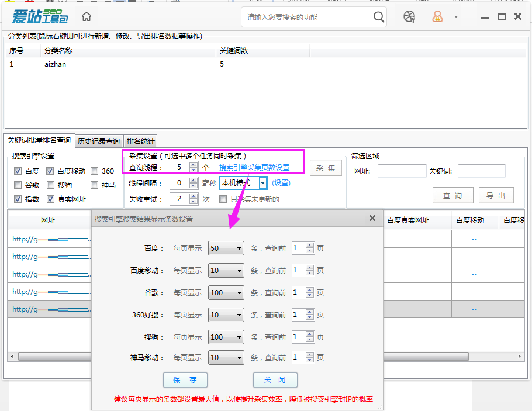
Task: Close the 搜索引擎搜索结果显示条数设置 dialog with its X icon
Action: 372,218
